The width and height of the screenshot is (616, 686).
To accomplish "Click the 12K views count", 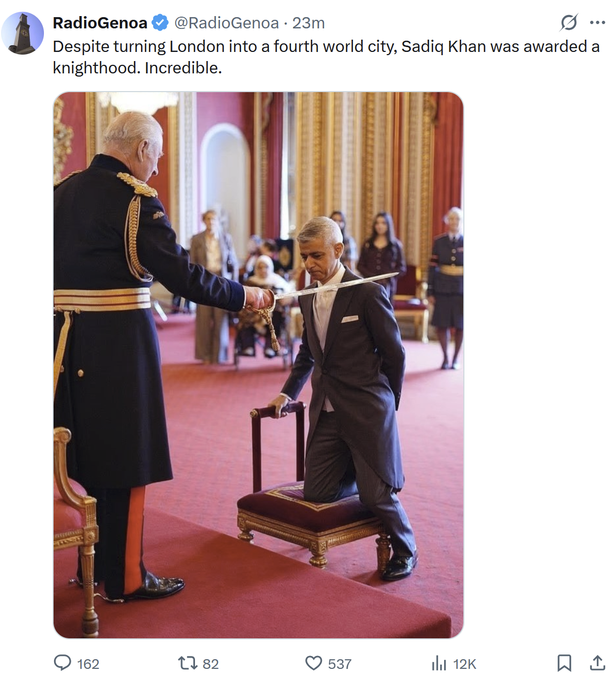I will 464,664.
